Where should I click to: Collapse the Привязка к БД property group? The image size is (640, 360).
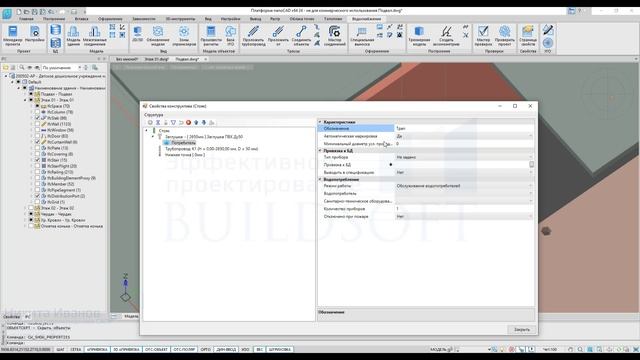click(x=320, y=151)
